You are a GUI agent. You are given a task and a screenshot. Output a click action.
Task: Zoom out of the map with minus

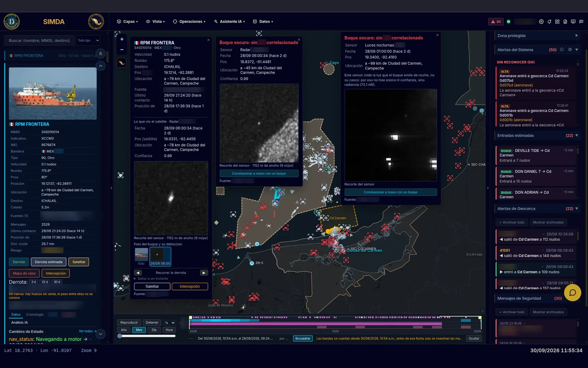click(122, 50)
